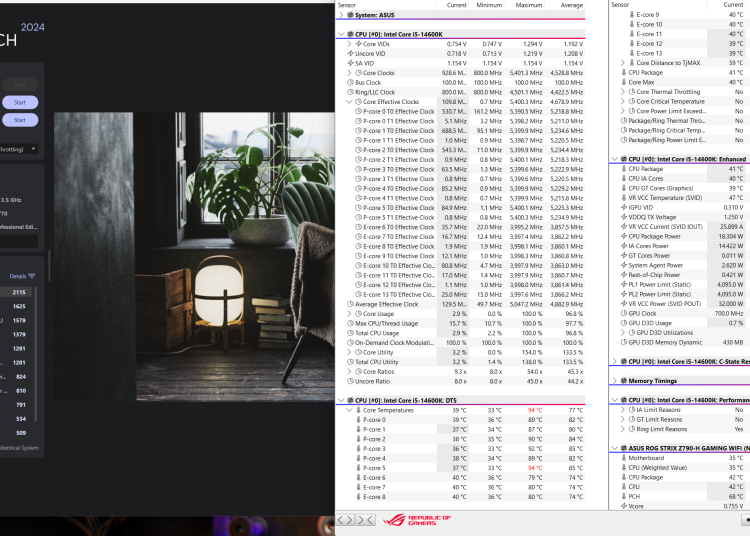This screenshot has height=536, width=750.
Task: Click the thermometer icon beside PCH
Action: point(624,496)
